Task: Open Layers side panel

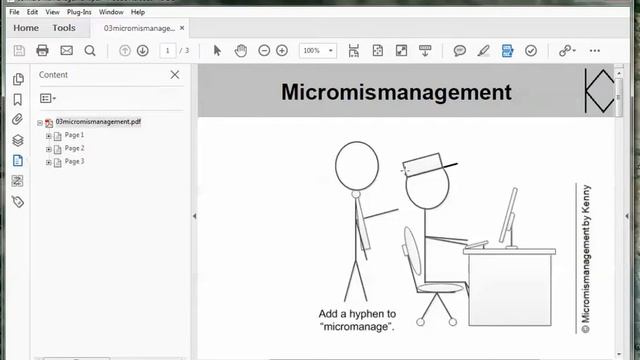Action: point(18,140)
